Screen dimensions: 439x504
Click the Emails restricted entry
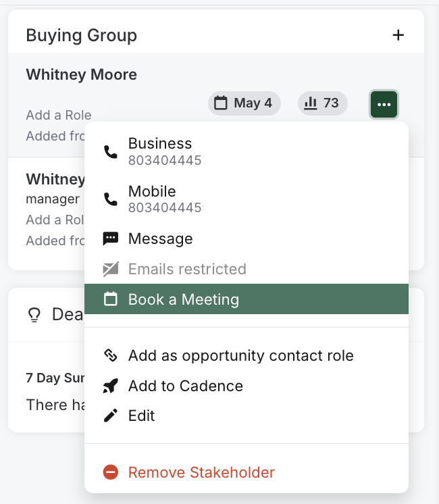click(247, 269)
